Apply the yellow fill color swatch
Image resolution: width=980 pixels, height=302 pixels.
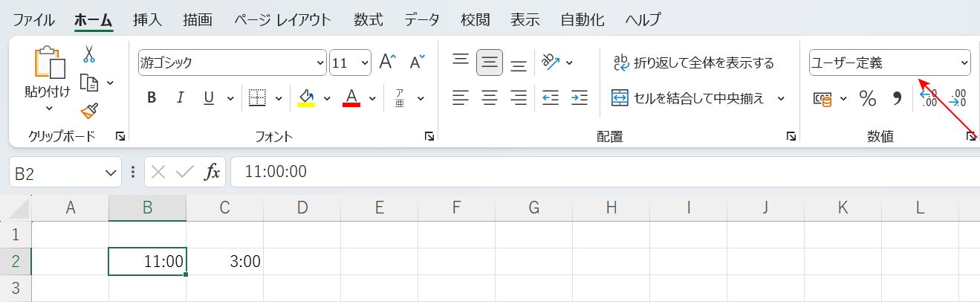click(x=305, y=97)
